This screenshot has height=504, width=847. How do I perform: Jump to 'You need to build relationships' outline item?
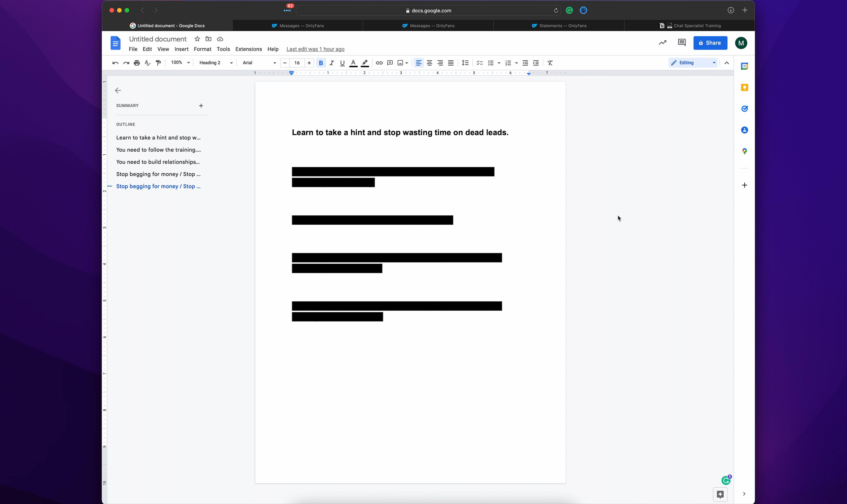[x=158, y=162]
